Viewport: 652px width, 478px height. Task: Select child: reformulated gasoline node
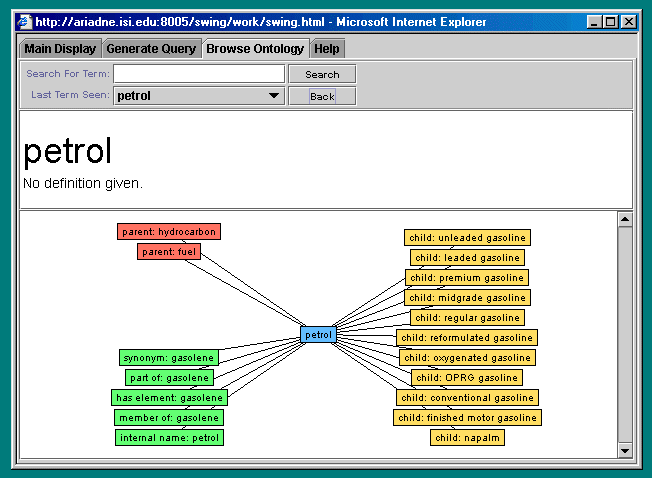(x=467, y=338)
